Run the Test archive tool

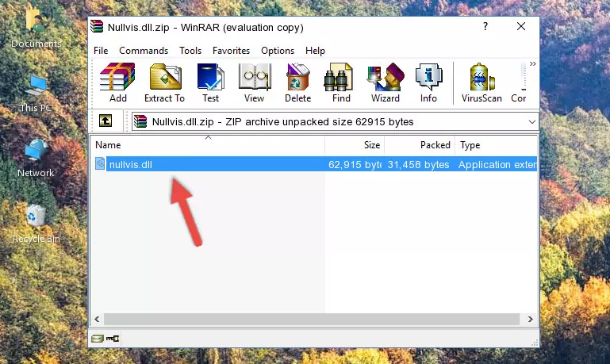tap(210, 82)
